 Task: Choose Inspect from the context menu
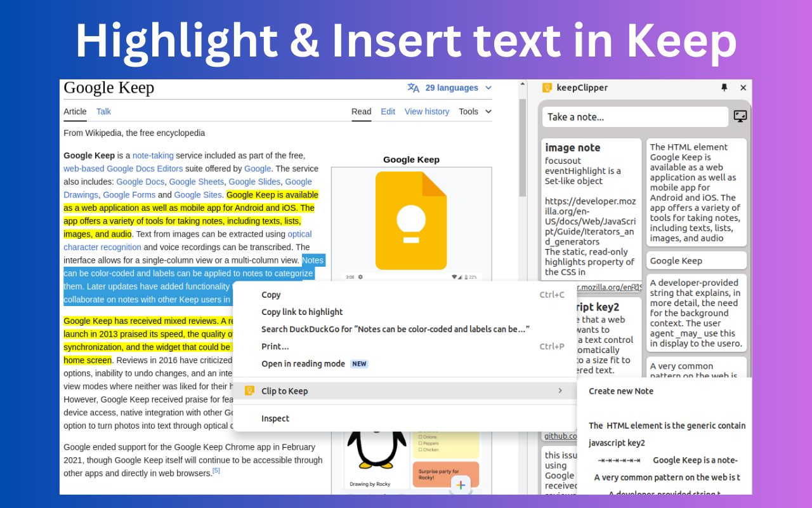click(277, 418)
